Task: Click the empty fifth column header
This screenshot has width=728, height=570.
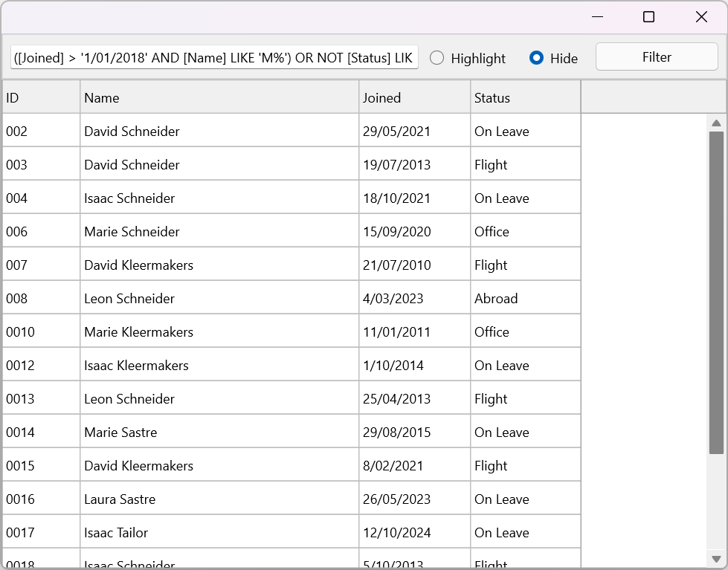Action: (x=653, y=97)
